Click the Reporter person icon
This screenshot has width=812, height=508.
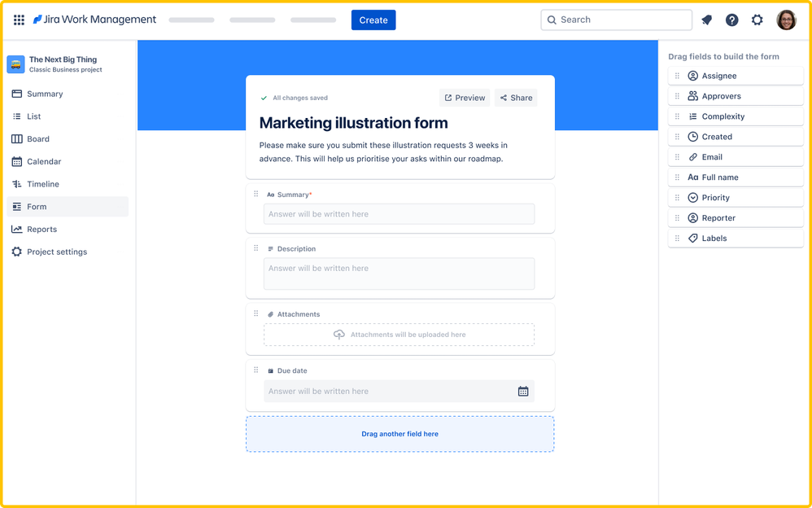pos(693,217)
